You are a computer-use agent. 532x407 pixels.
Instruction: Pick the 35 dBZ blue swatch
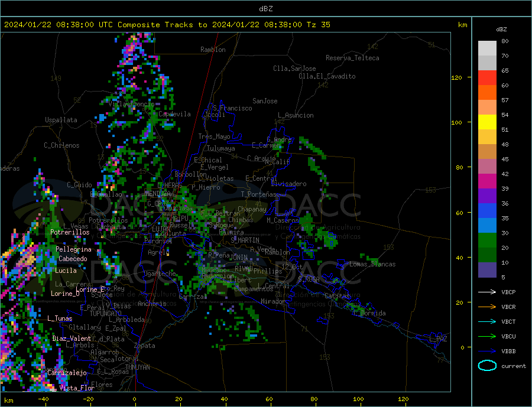(487, 211)
